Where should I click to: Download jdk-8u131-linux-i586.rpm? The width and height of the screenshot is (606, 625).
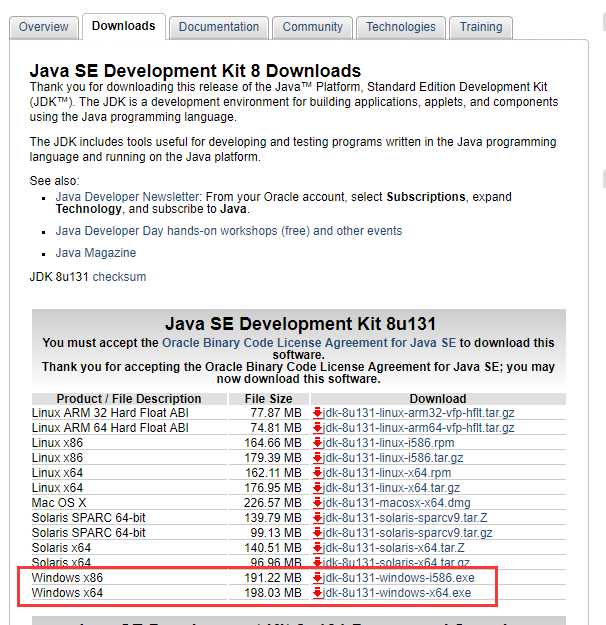(389, 443)
